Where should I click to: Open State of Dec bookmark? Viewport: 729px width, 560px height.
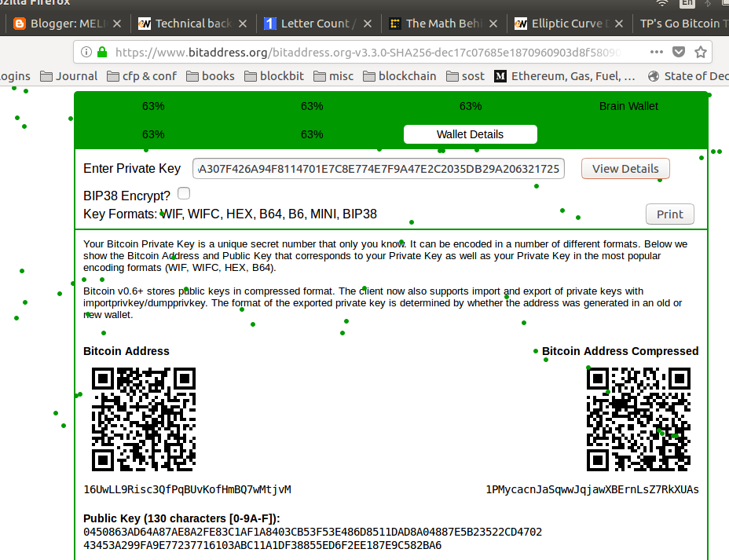(x=688, y=75)
